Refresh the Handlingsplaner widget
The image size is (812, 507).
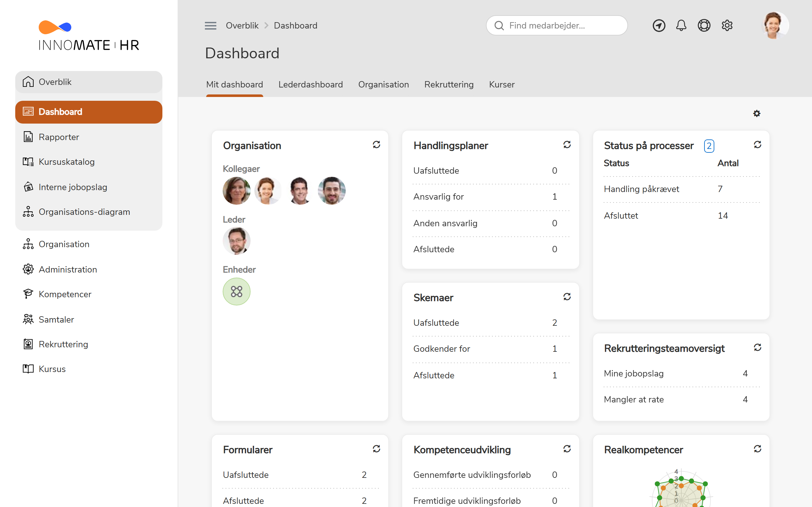click(x=567, y=144)
